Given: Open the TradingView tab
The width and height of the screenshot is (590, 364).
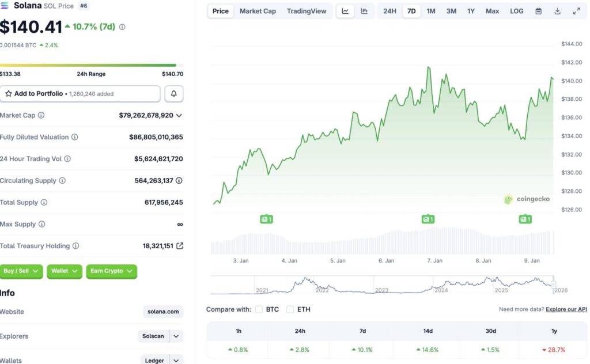Looking at the screenshot, I should [x=307, y=11].
